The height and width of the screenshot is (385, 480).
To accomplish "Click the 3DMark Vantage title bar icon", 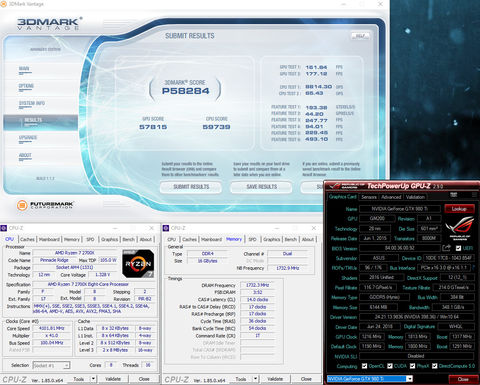I will 3,4.
